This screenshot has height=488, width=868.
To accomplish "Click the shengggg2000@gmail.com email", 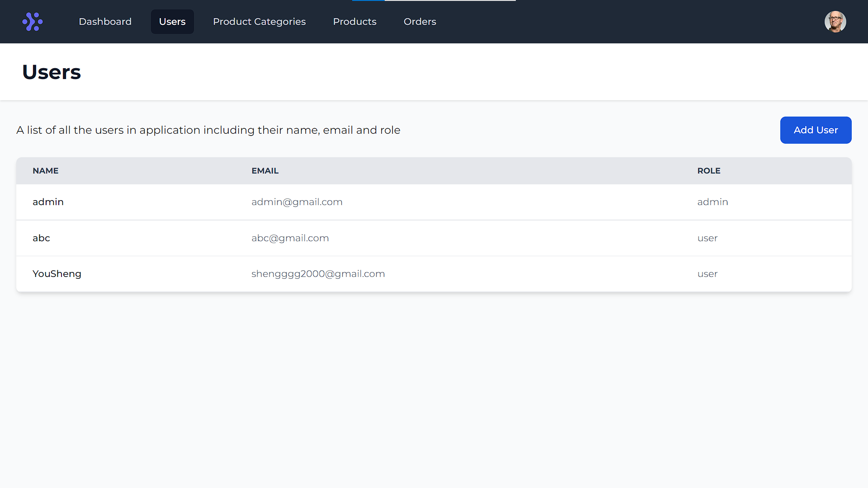I will click(x=318, y=274).
